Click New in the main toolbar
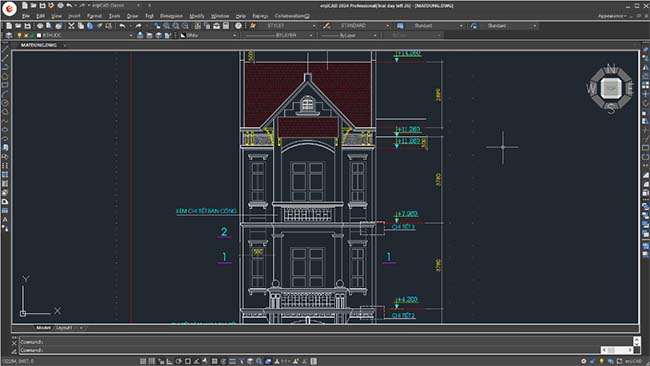 click(x=9, y=26)
